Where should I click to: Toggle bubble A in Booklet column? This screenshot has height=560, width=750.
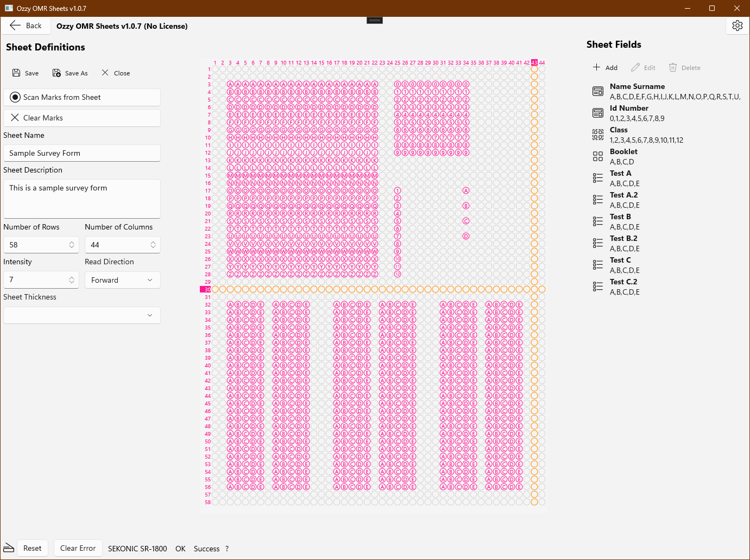[x=466, y=191]
